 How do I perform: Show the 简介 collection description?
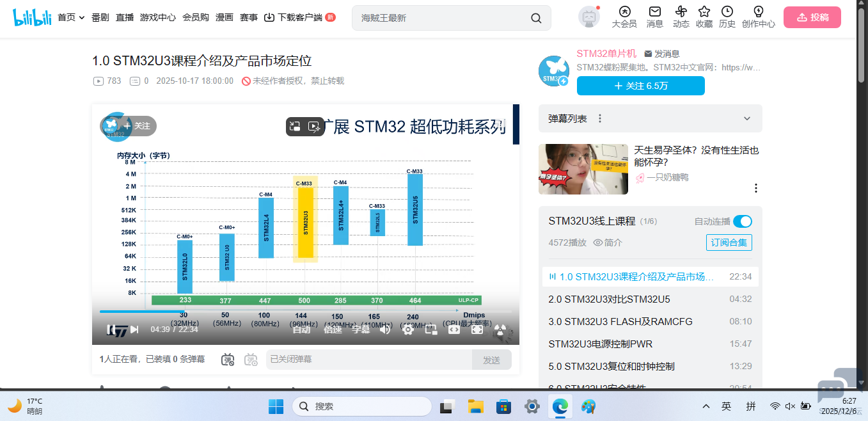tap(608, 242)
